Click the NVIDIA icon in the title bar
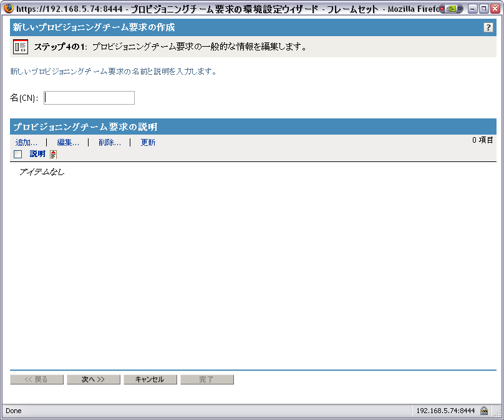This screenshot has height=420, width=504. click(x=452, y=9)
